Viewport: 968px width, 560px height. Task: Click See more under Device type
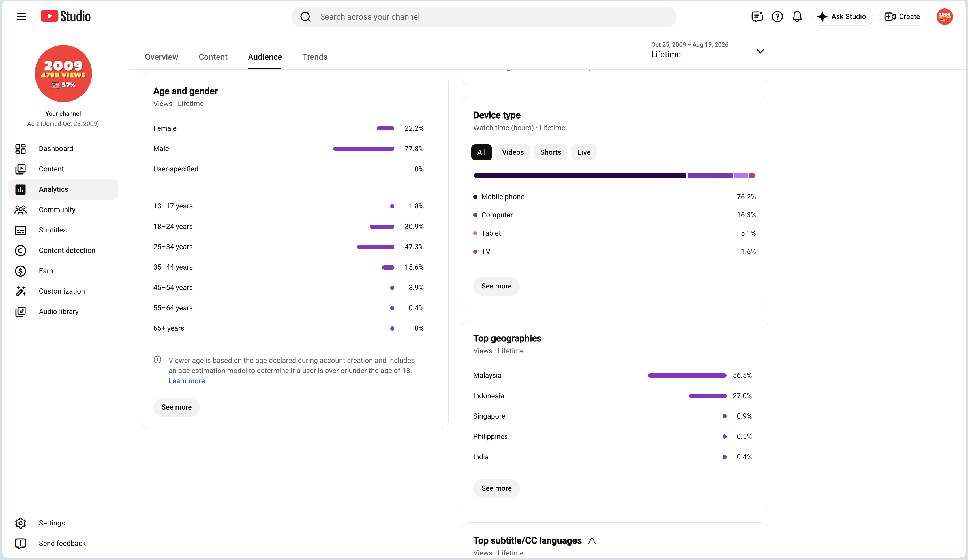[496, 286]
